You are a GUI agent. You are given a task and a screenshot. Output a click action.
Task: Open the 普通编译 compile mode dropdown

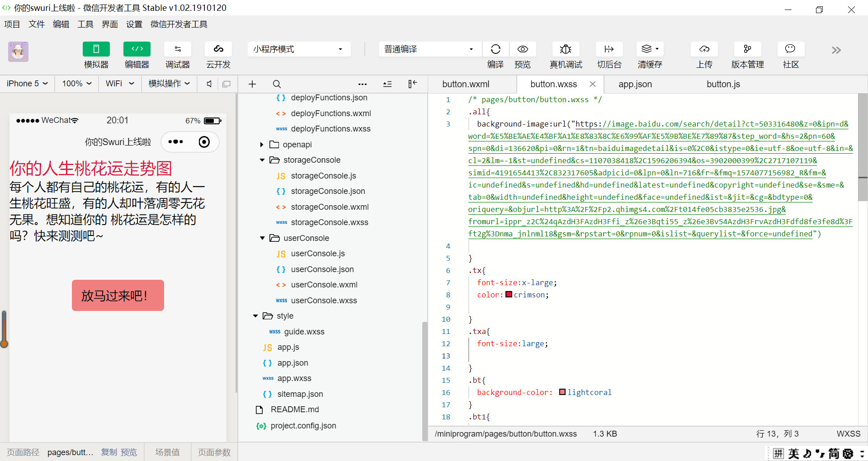point(430,49)
